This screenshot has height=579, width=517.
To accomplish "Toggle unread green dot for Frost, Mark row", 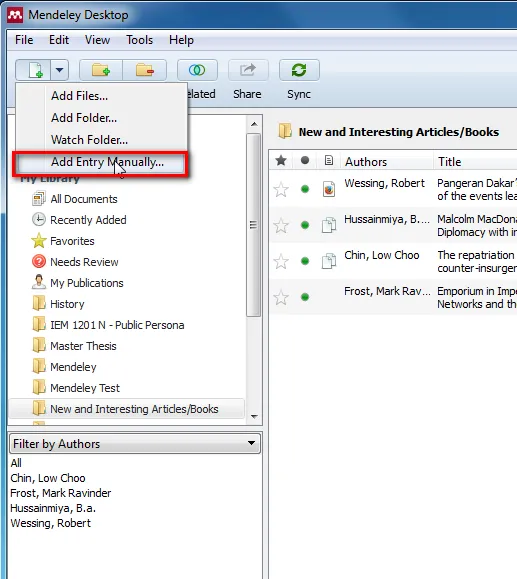I will 305,297.
